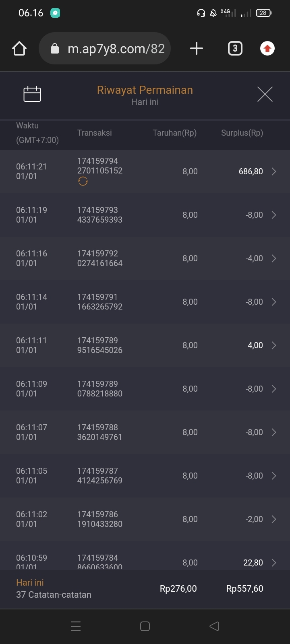Open details chevron for 06:11:11 row
This screenshot has height=644, width=290.
pos(274,345)
